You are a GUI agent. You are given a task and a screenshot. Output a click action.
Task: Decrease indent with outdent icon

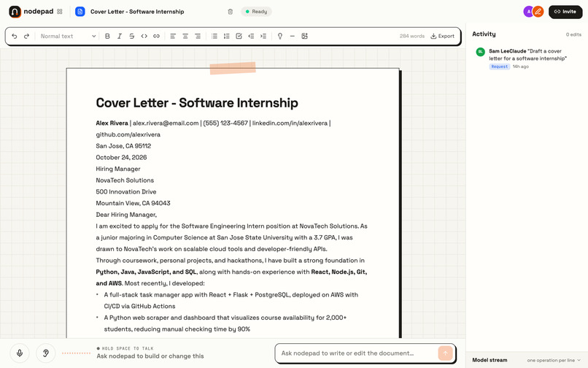click(x=251, y=36)
